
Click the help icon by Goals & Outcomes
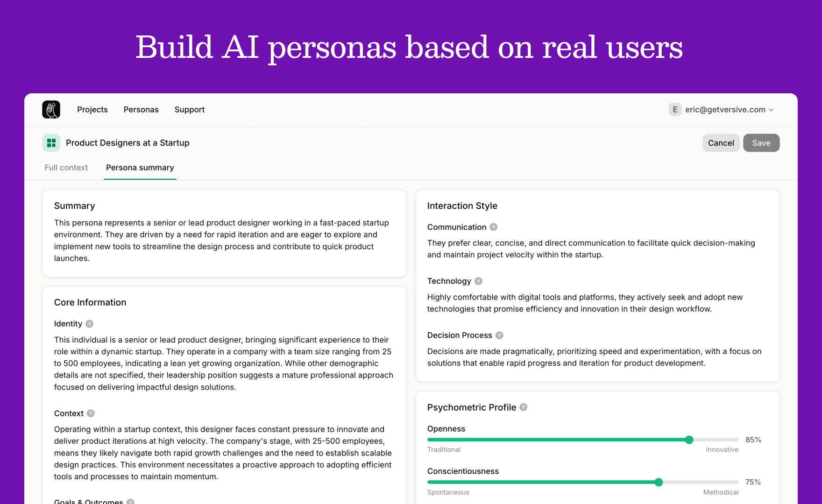click(130, 502)
